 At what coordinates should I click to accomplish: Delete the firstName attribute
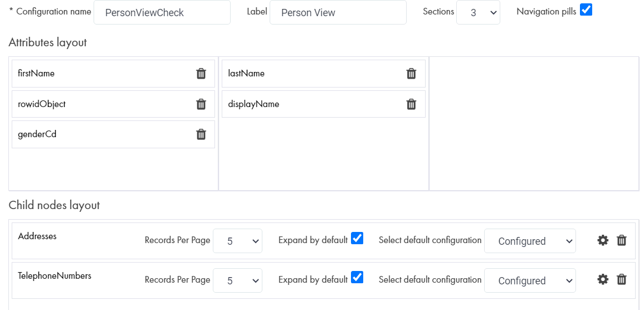[x=201, y=74]
